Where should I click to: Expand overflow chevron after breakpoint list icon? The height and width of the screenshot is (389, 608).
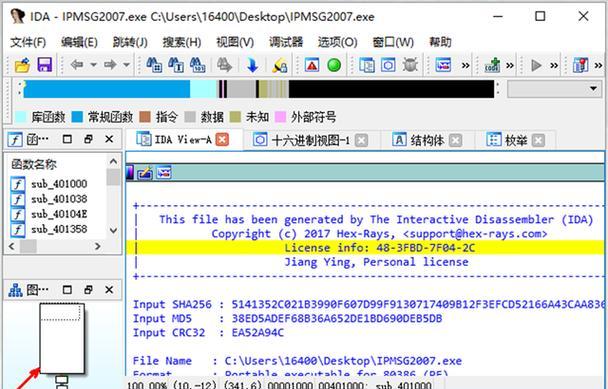pos(598,66)
